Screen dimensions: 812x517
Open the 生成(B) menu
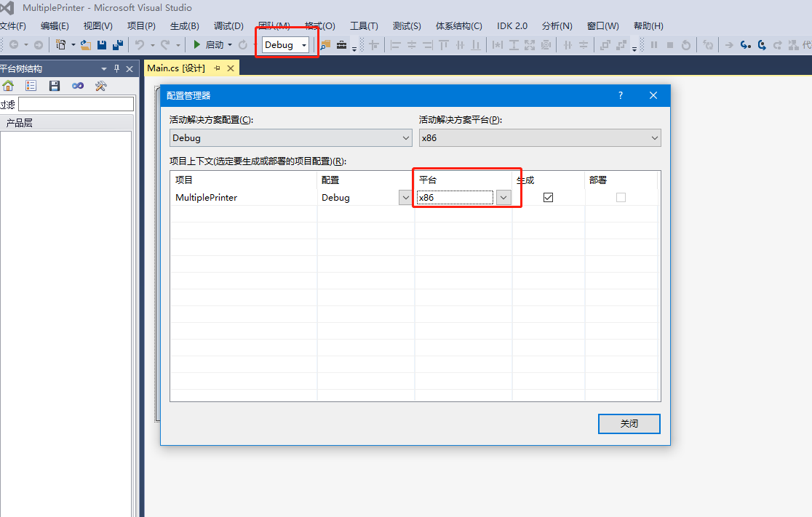(x=184, y=26)
